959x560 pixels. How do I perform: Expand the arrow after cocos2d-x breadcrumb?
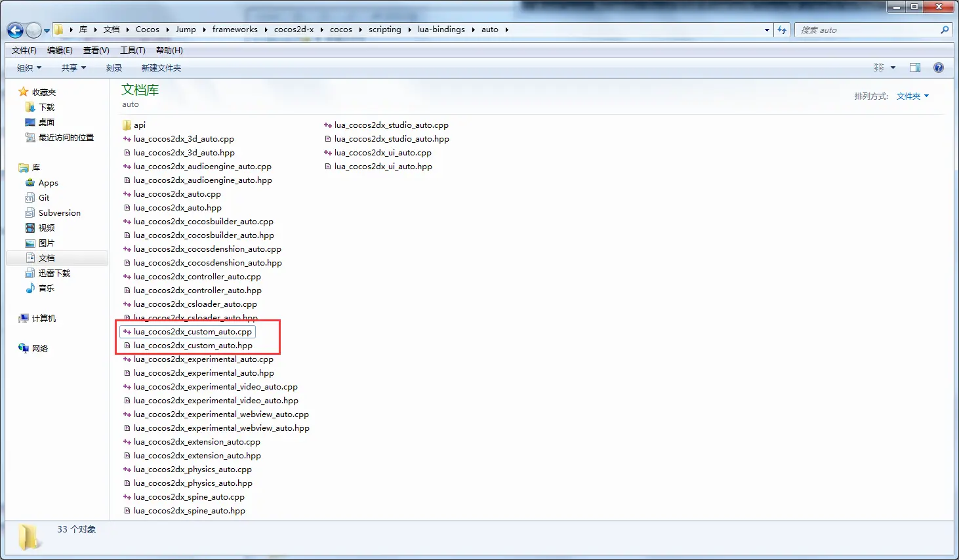pyautogui.click(x=322, y=30)
